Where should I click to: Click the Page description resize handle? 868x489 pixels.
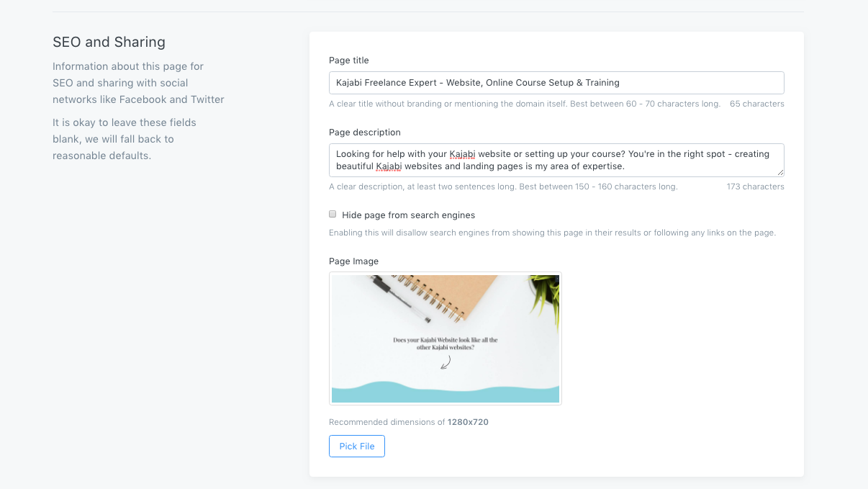tap(780, 173)
